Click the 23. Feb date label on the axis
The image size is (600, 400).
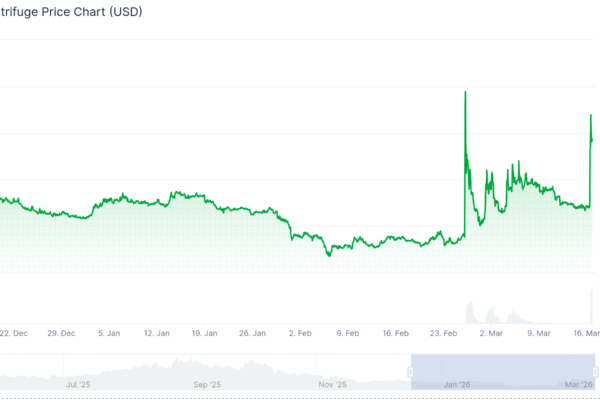coord(442,332)
